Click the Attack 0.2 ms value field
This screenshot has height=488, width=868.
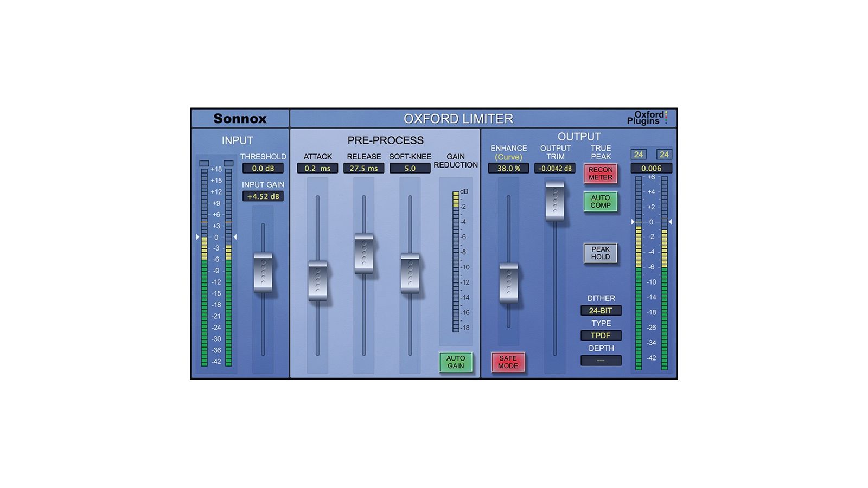317,169
